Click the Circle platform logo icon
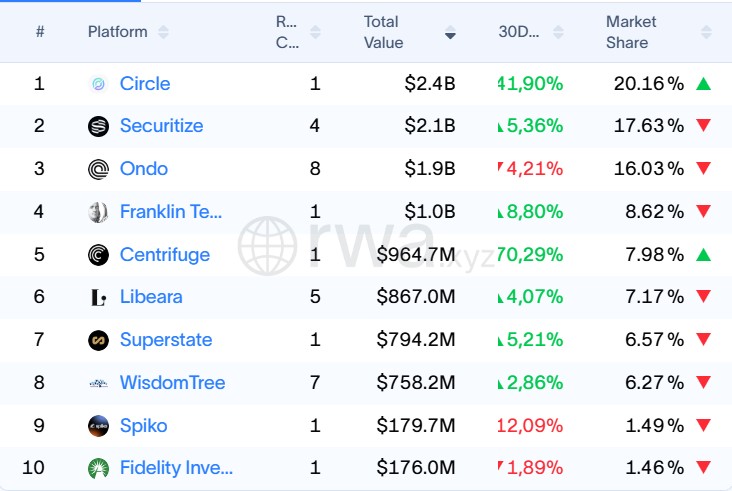 pos(98,84)
